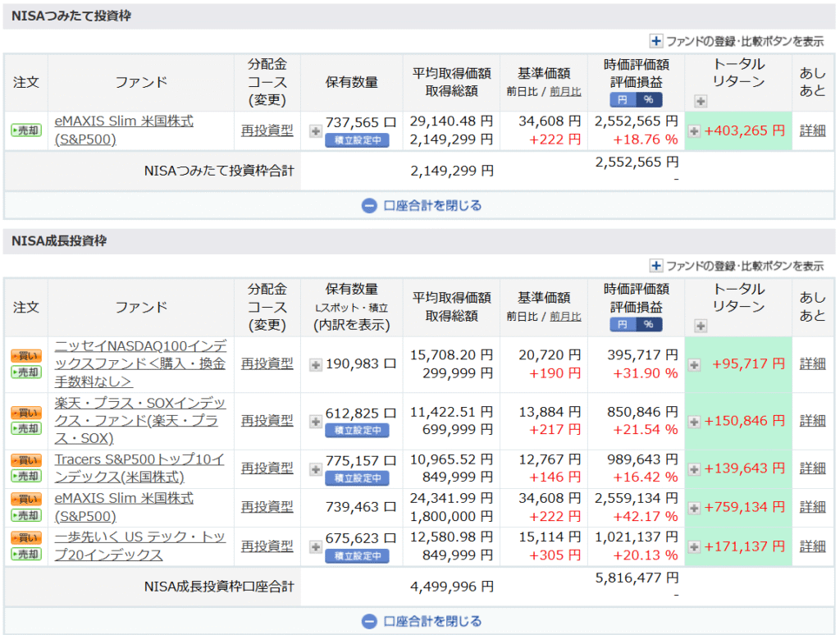This screenshot has height=635, width=840.
Task: Click 前月比 link in つみたて投資枠 header
Action: pos(565,92)
